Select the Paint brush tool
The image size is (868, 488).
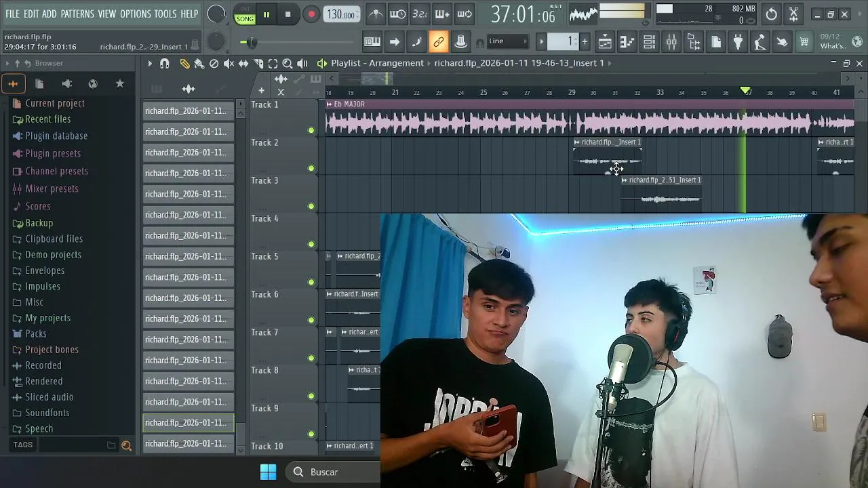[199, 63]
